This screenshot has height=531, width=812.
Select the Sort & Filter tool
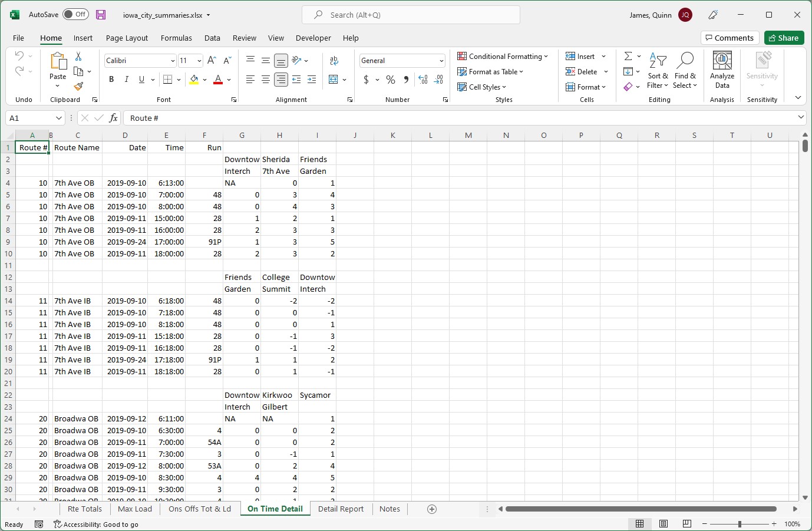point(658,71)
